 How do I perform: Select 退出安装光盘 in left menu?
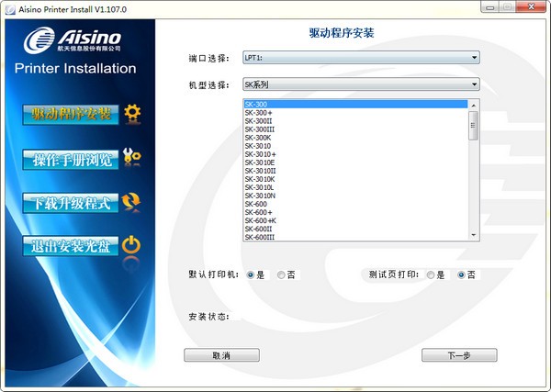71,246
